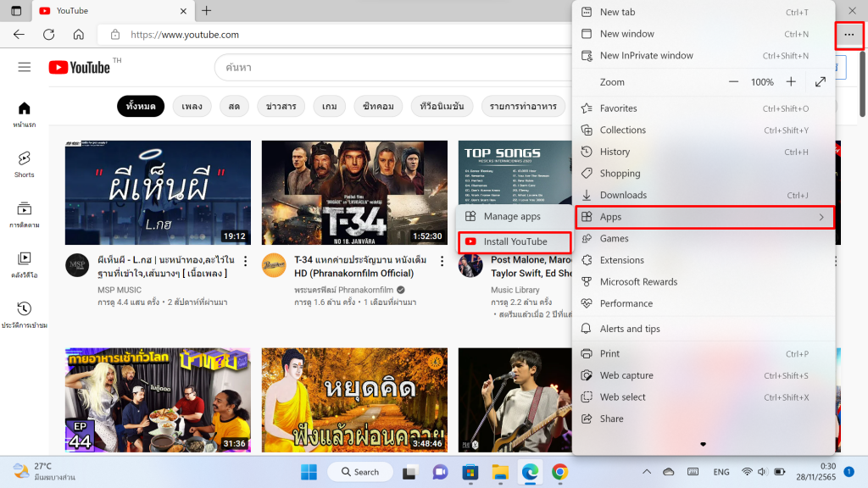
Task: Select the รายการทำอาหาร filter chip
Action: click(523, 106)
